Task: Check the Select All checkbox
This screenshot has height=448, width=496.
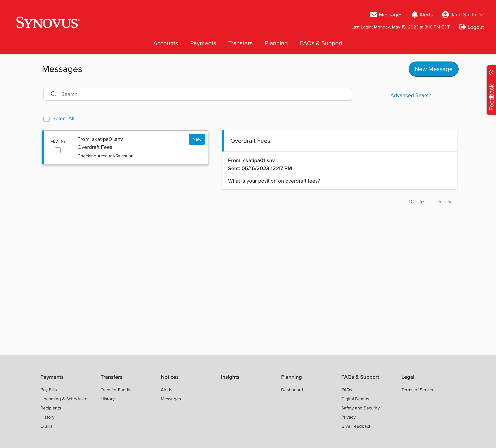Action: (46, 119)
